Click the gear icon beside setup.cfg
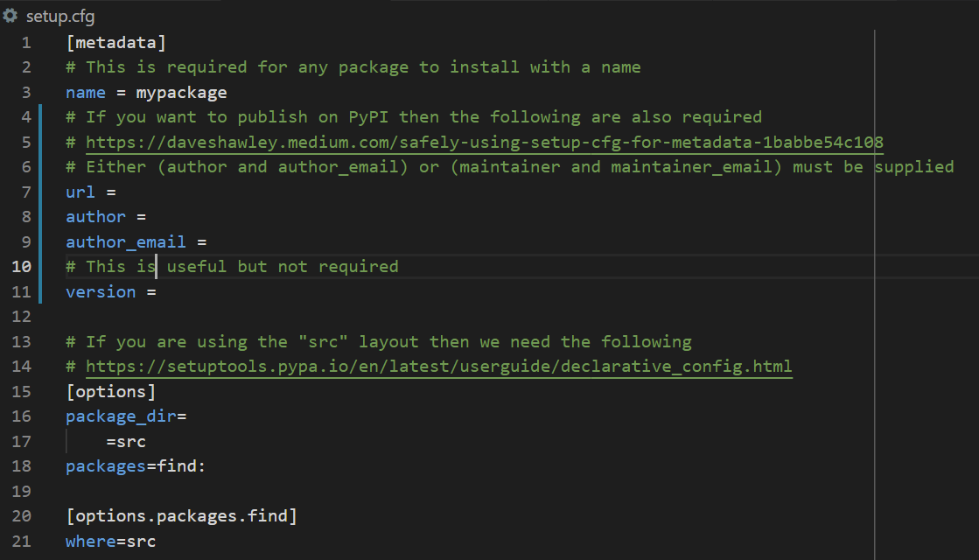The width and height of the screenshot is (979, 560). (10, 16)
